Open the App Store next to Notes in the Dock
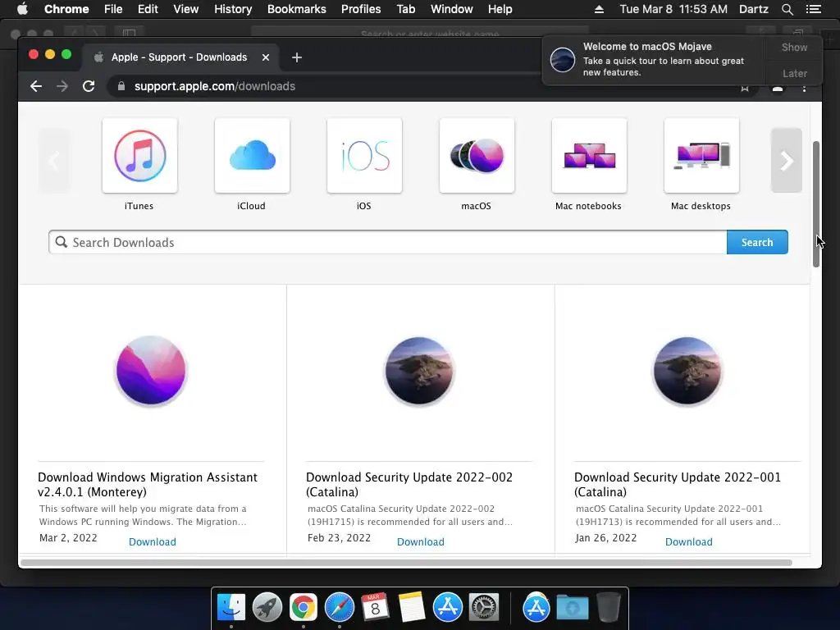This screenshot has height=630, width=840. (447, 608)
